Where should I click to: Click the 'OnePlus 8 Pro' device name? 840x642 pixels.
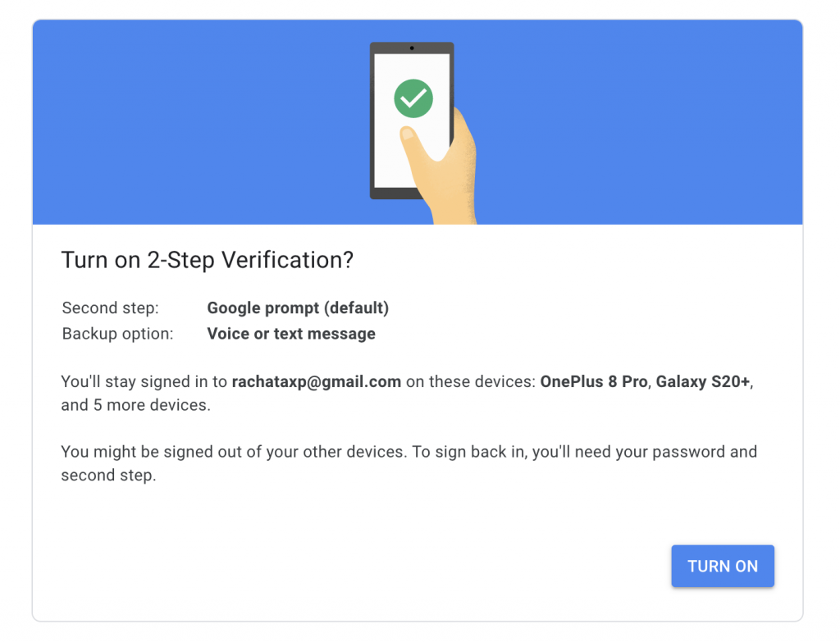click(x=594, y=382)
